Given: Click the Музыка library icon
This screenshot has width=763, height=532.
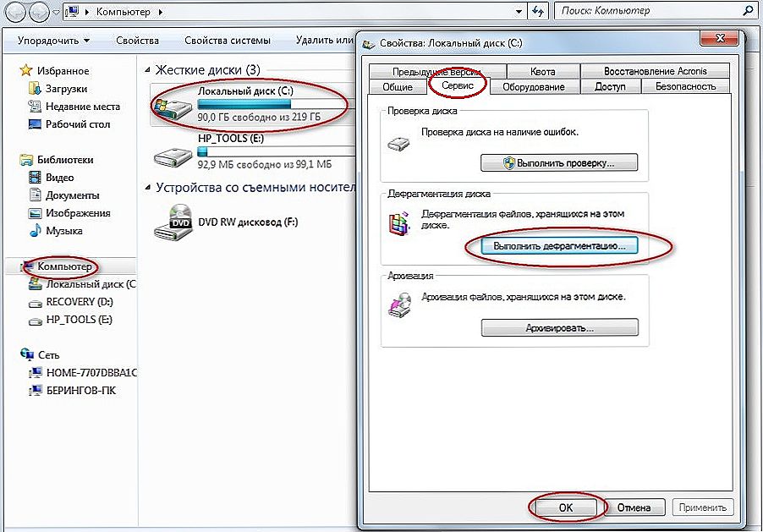Looking at the screenshot, I should coord(35,231).
